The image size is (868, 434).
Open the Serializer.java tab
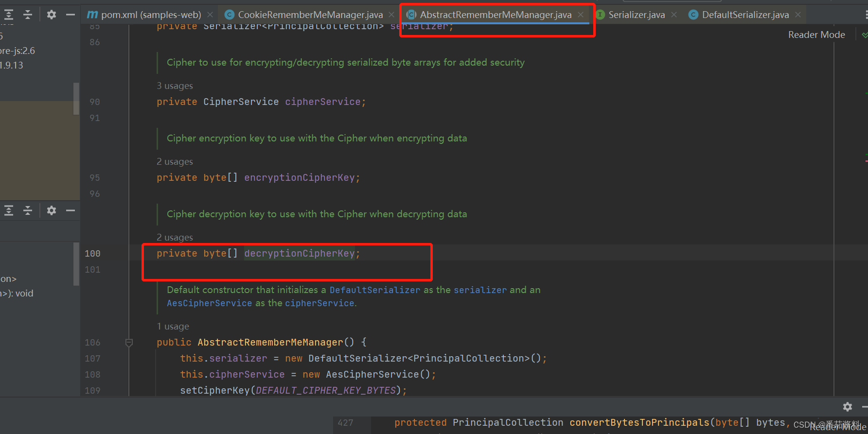pyautogui.click(x=637, y=15)
